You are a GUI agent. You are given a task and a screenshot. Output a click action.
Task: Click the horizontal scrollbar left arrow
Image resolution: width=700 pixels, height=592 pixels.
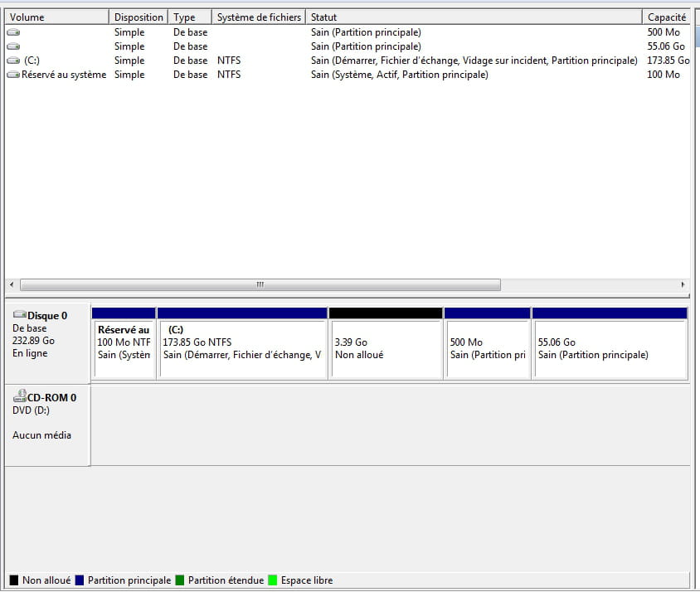(x=12, y=284)
